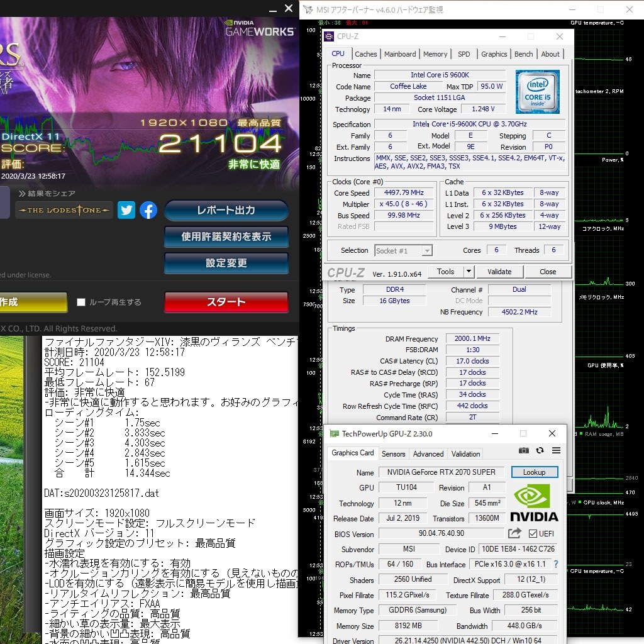
Task: Select the CPU-Z Graphics tab
Action: click(494, 54)
